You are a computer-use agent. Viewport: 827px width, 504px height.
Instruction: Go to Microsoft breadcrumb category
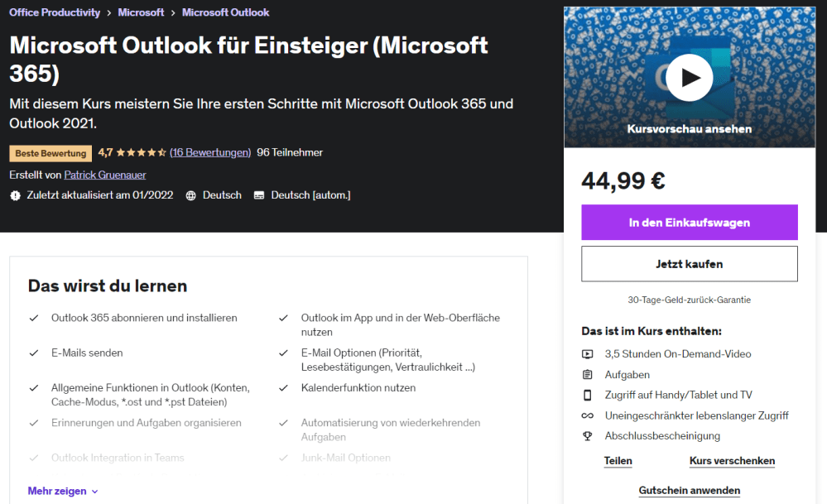coord(141,12)
